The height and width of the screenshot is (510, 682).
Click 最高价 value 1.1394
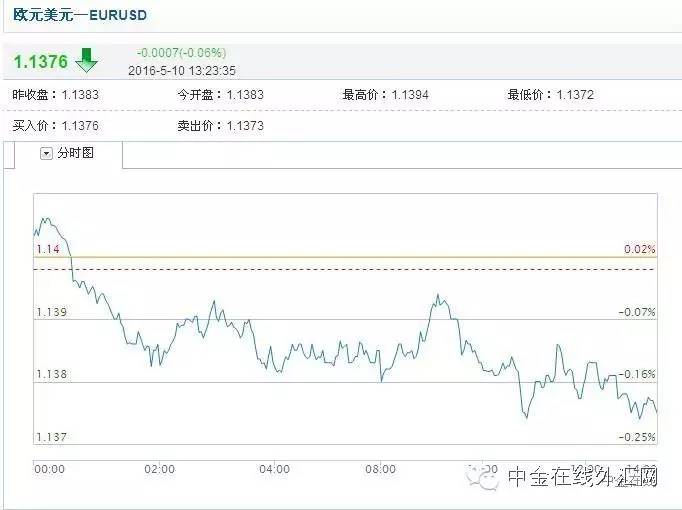pos(410,95)
